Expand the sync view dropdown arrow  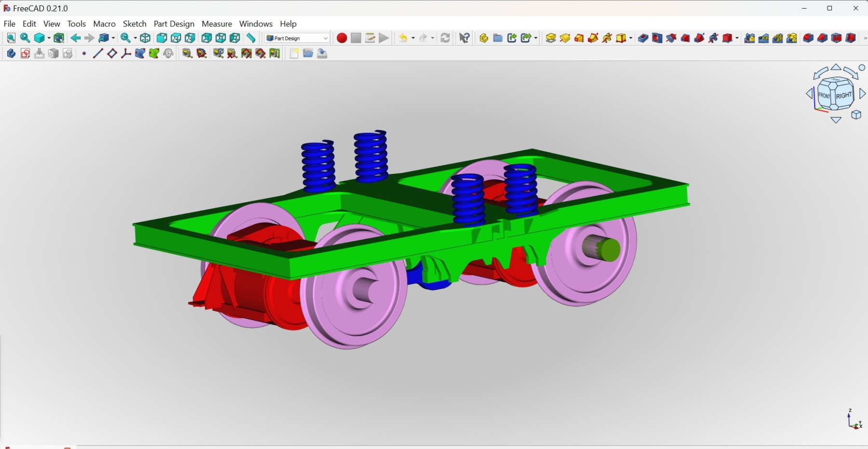click(x=136, y=38)
